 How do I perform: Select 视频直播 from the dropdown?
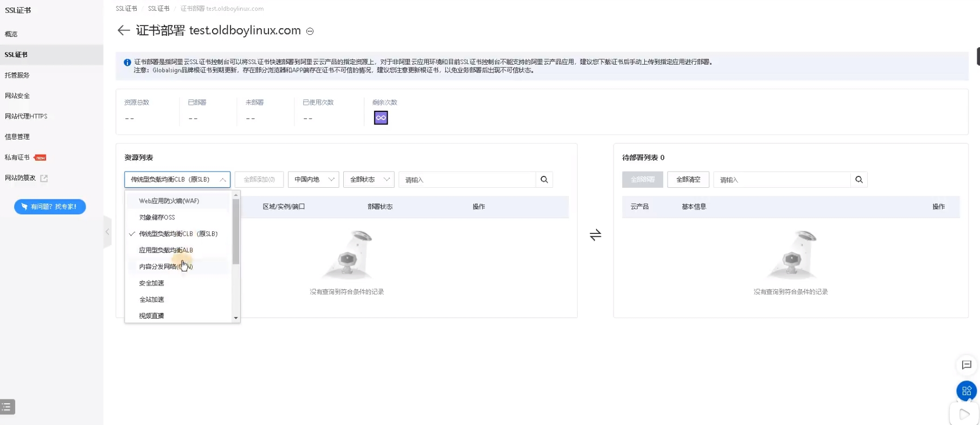(x=178, y=316)
